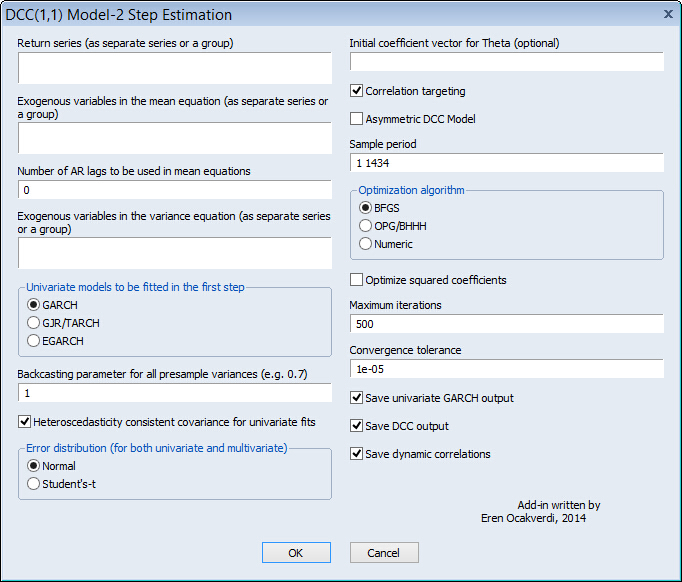Enable Asymmetric DCC Model
682x582 pixels.
click(357, 119)
